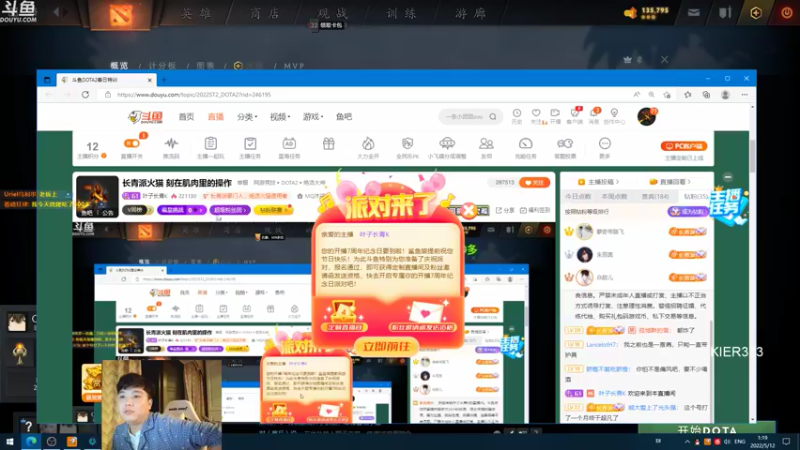Select 直播 in Douyu navigation
The width and height of the screenshot is (800, 450).
216,117
